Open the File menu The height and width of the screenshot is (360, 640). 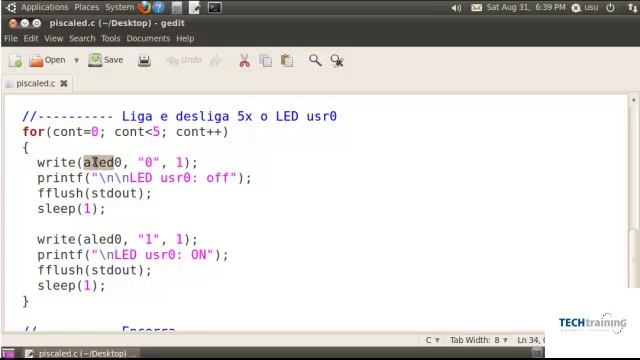click(x=11, y=38)
